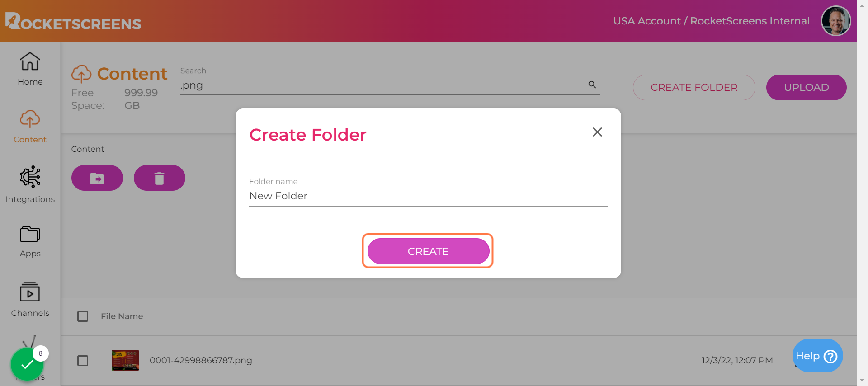
Task: Go to Home in the sidebar
Action: coord(30,68)
